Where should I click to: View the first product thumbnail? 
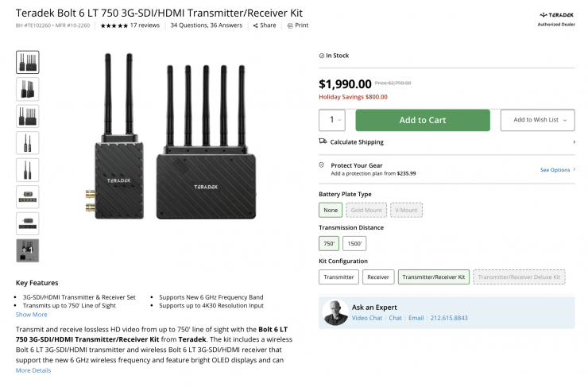[x=27, y=62]
